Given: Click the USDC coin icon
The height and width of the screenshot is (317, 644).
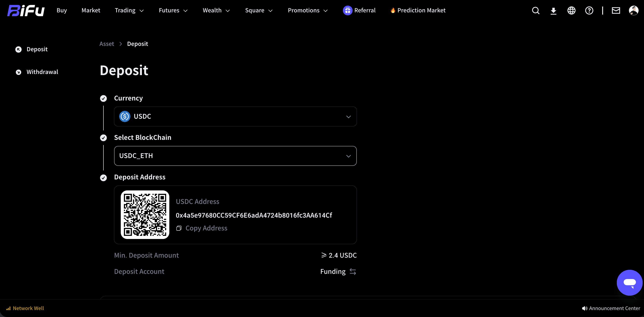Looking at the screenshot, I should pyautogui.click(x=125, y=116).
